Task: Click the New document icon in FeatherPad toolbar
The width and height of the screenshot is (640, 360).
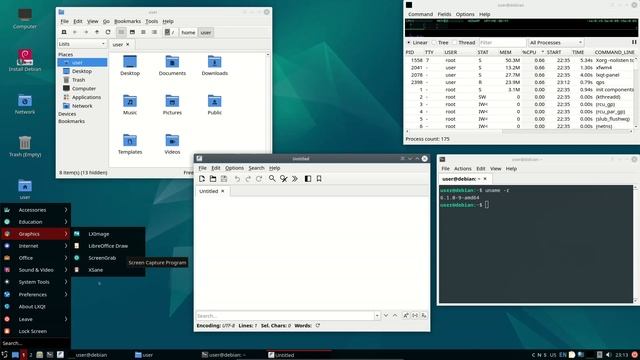Action: click(202, 179)
